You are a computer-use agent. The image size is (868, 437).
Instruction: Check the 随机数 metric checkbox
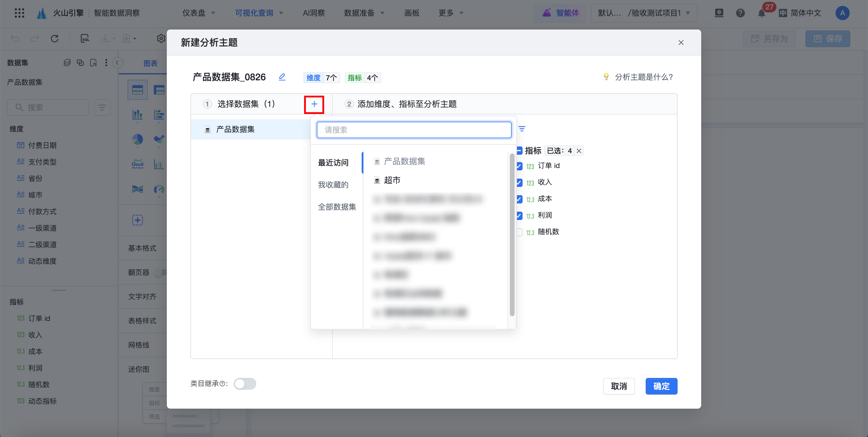click(x=519, y=232)
